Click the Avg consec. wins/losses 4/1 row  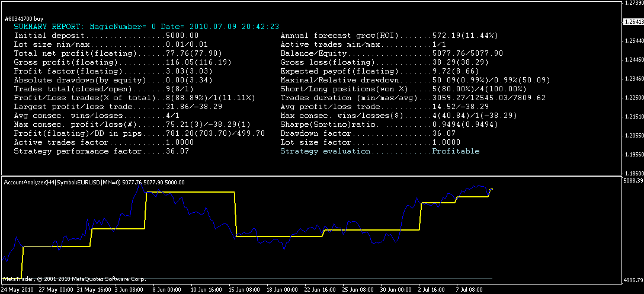pos(97,116)
